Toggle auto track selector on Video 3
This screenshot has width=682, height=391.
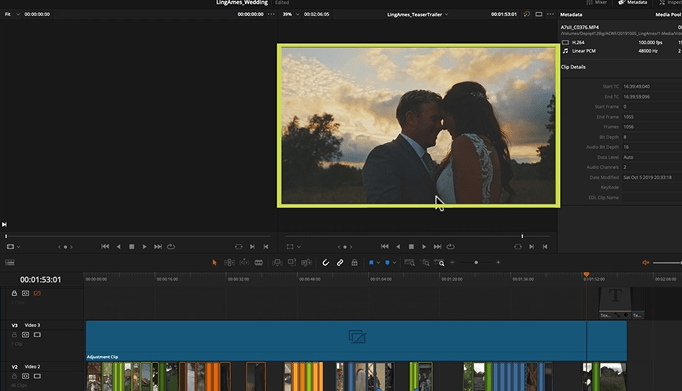point(26,335)
